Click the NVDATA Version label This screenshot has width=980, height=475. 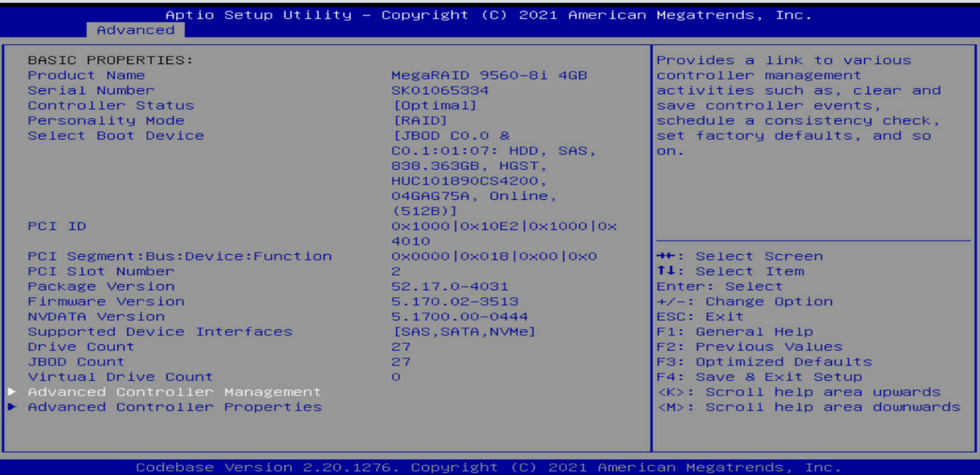point(97,317)
